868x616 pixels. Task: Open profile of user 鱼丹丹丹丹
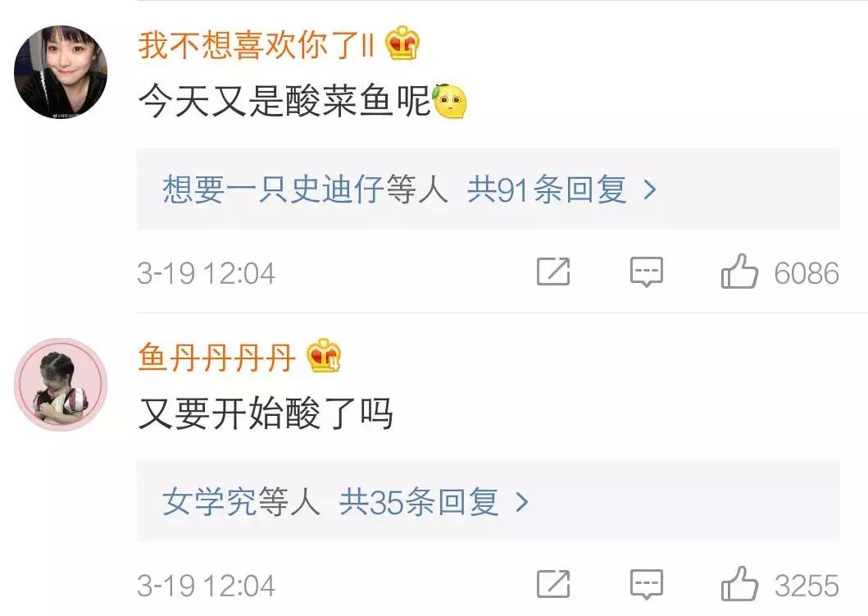point(216,357)
